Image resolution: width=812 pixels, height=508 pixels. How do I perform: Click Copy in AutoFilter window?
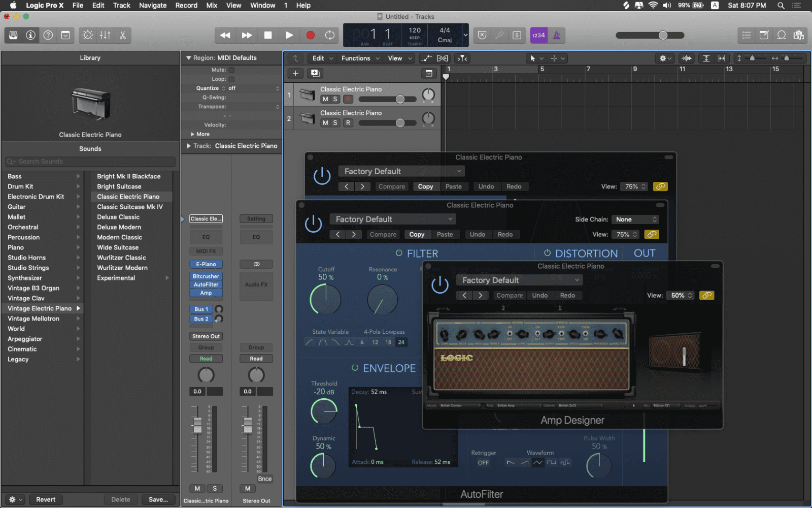417,234
